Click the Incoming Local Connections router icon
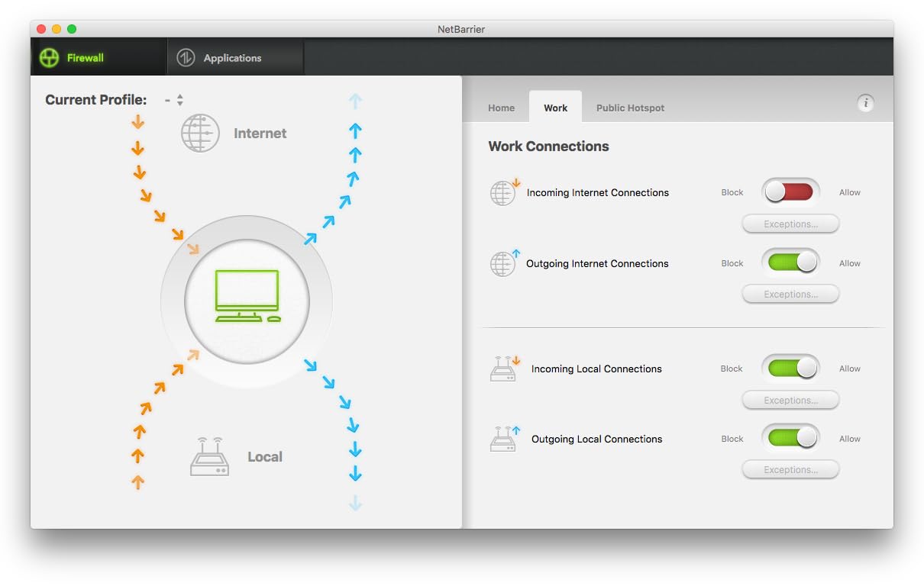This screenshot has width=924, height=586. (504, 369)
